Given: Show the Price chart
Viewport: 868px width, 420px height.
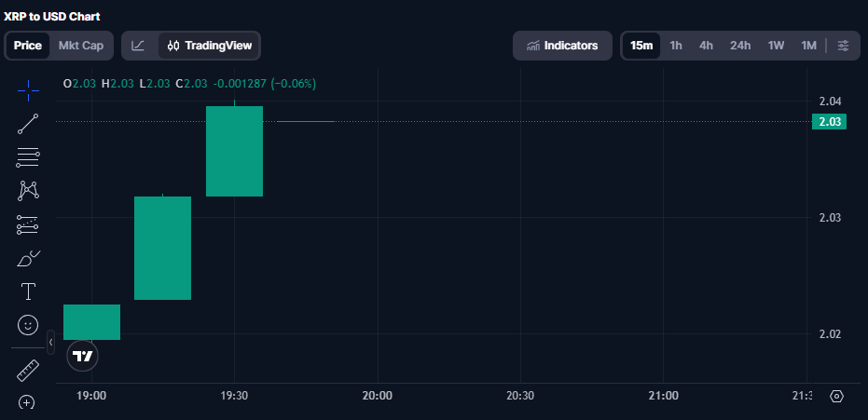Looking at the screenshot, I should pyautogui.click(x=28, y=46).
